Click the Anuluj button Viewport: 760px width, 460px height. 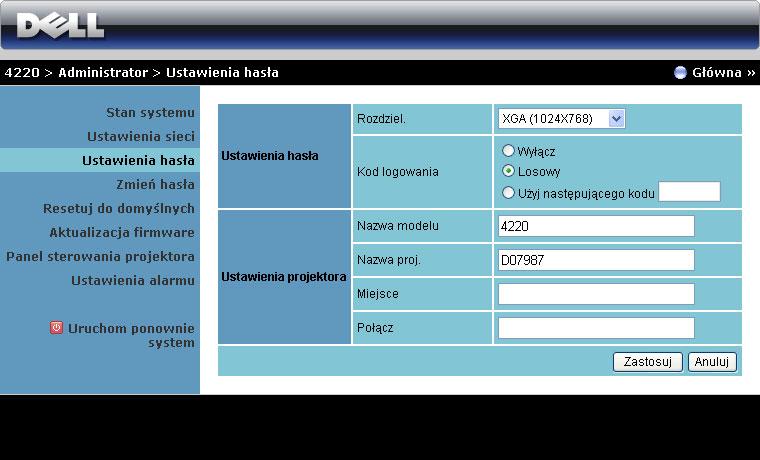712,362
